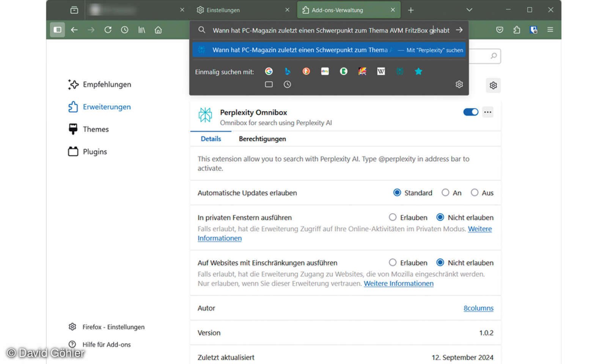The width and height of the screenshot is (607, 364).
Task: Select 'An' for Automatische Updates erlauben
Action: 445,193
